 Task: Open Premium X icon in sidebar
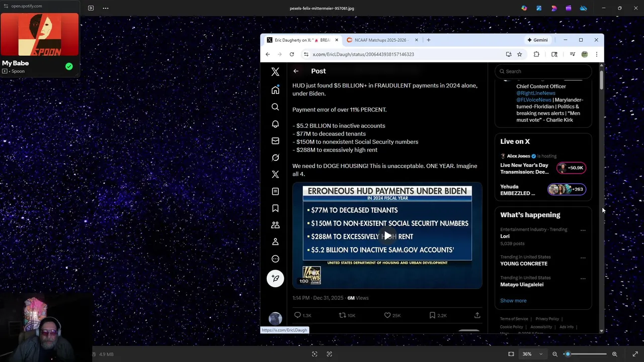point(275,174)
